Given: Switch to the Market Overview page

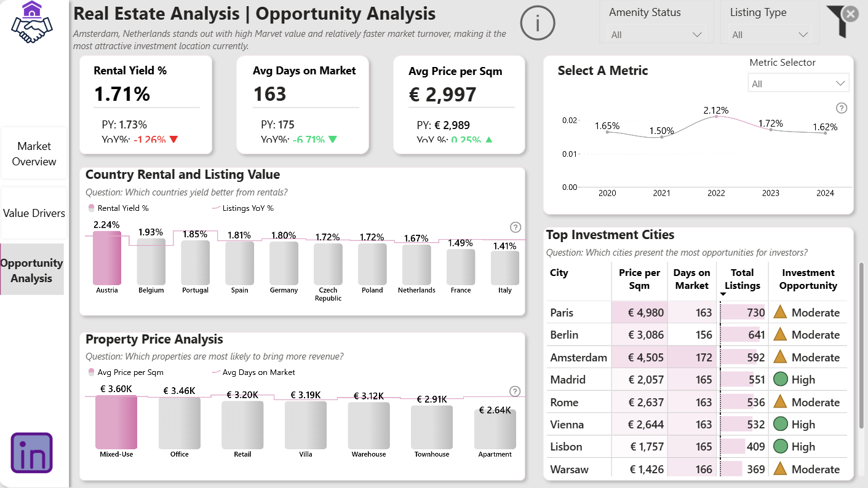Looking at the screenshot, I should 34,154.
